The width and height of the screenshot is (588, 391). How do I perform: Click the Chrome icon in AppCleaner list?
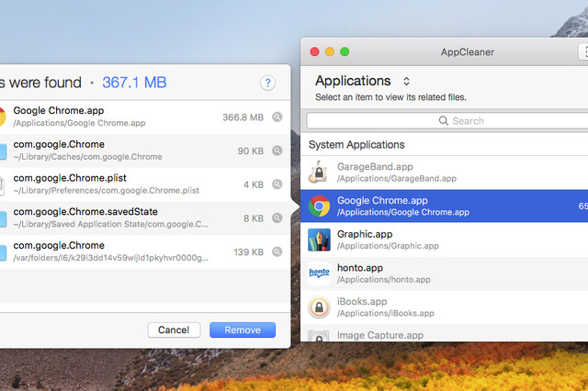pos(319,206)
